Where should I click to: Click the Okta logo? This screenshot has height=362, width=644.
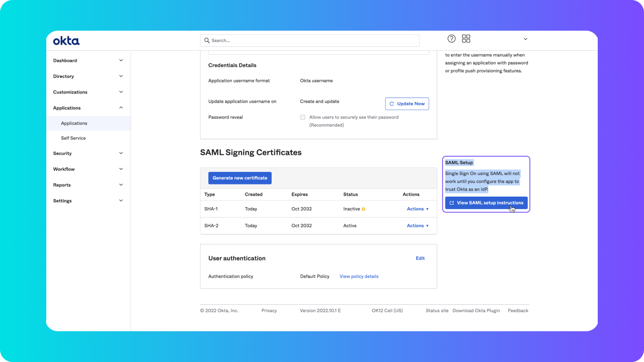coord(66,41)
